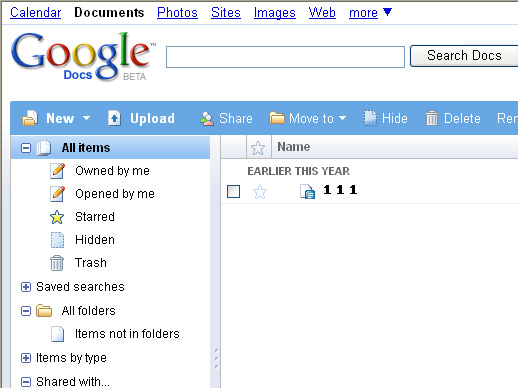
Task: Click the Upload toolbar button label
Action: (152, 118)
